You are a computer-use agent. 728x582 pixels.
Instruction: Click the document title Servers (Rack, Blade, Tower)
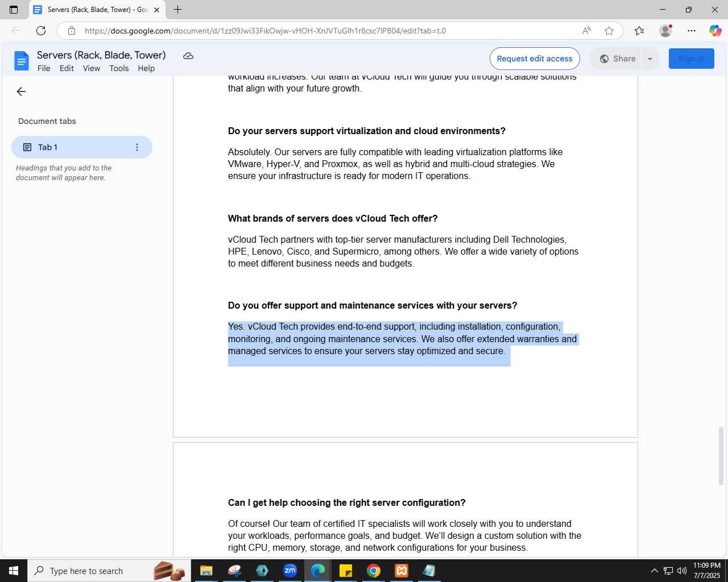[101, 55]
